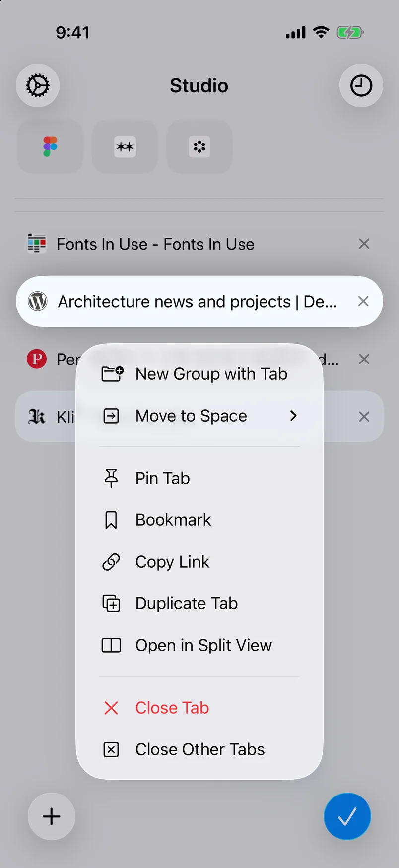
Task: Tap the Wi-Fi status icon
Action: pos(321,32)
